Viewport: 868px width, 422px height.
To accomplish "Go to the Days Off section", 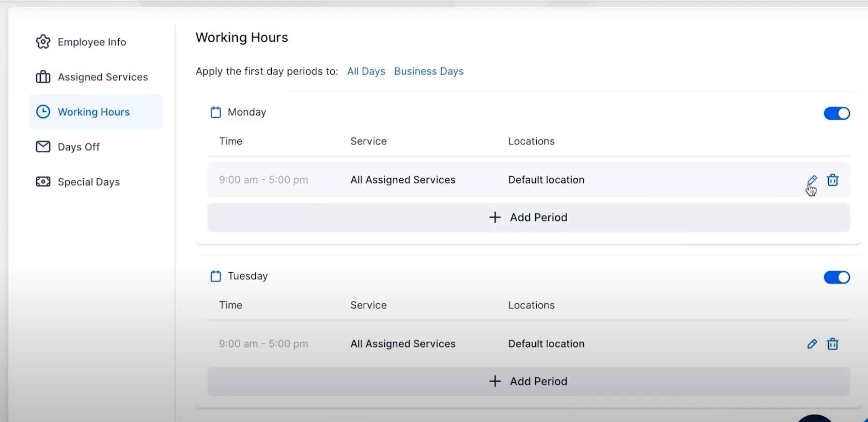I will (x=78, y=147).
